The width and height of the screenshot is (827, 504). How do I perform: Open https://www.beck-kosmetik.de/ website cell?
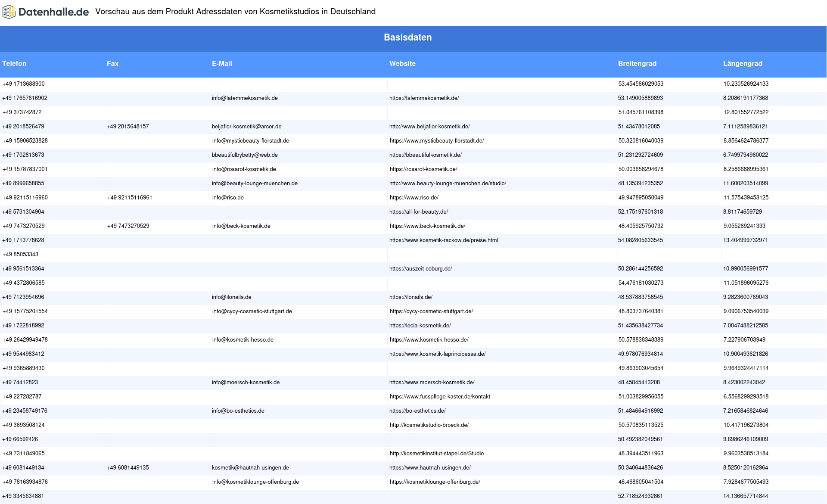coord(427,226)
